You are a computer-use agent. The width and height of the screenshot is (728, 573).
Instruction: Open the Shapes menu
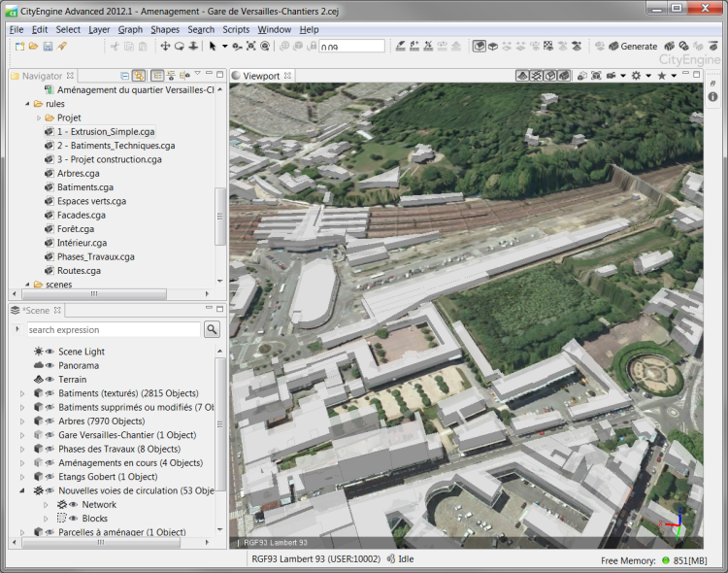point(165,30)
